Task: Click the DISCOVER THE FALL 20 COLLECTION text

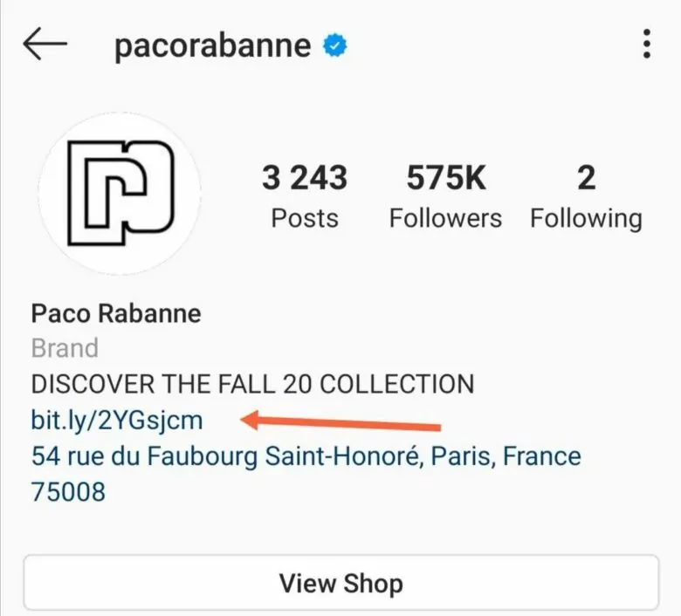Action: point(253,384)
